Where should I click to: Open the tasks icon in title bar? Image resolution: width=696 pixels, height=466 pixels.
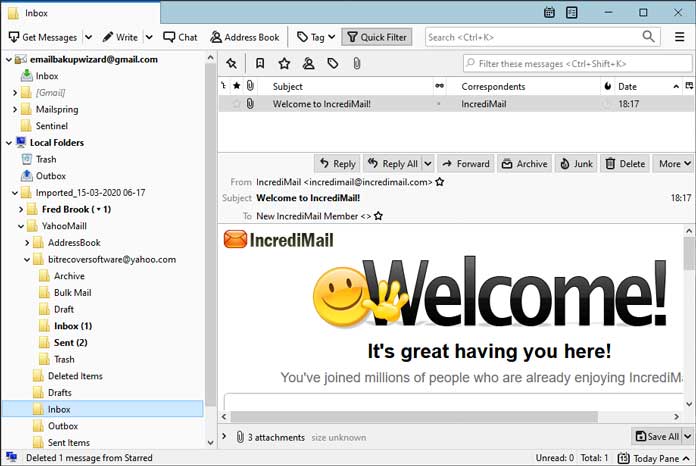click(572, 12)
